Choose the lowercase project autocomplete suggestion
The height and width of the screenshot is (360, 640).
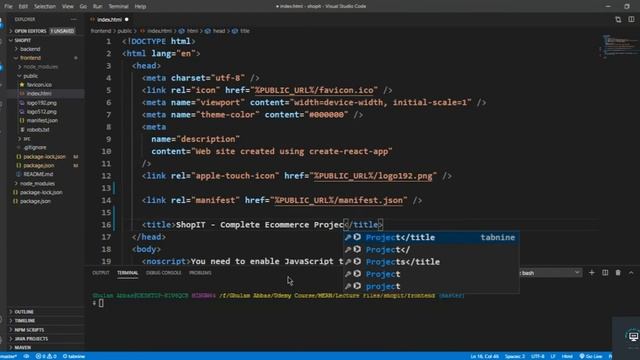click(x=431, y=287)
